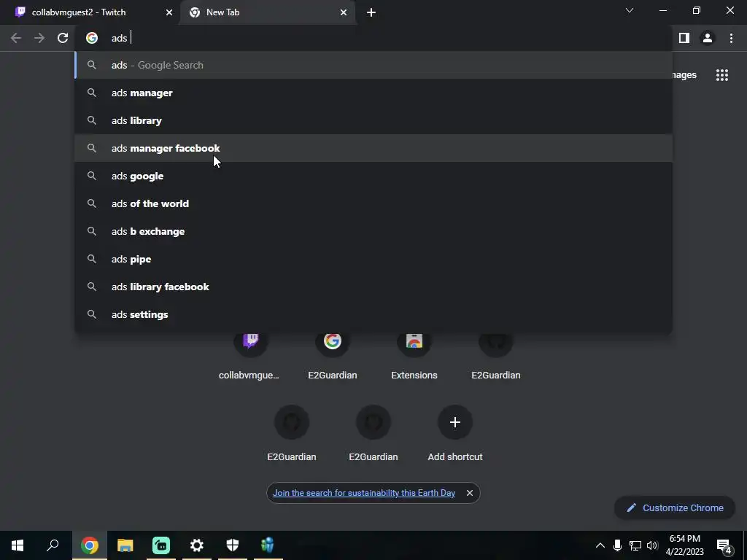Click the Customize Chrome button
Screen dimensions: 747x560
(x=675, y=507)
